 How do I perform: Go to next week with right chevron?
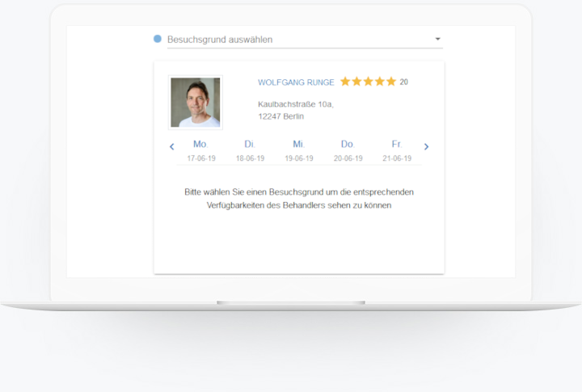(x=426, y=147)
